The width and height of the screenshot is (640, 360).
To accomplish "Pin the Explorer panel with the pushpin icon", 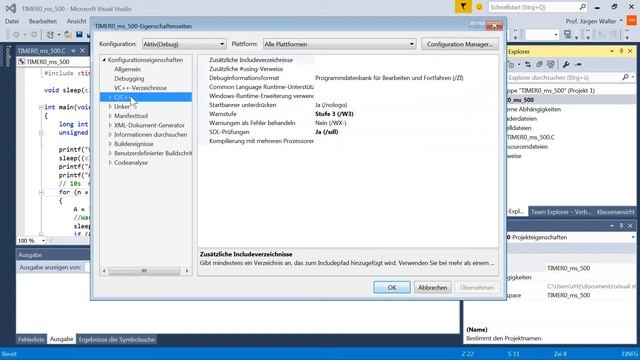I will pos(621,51).
